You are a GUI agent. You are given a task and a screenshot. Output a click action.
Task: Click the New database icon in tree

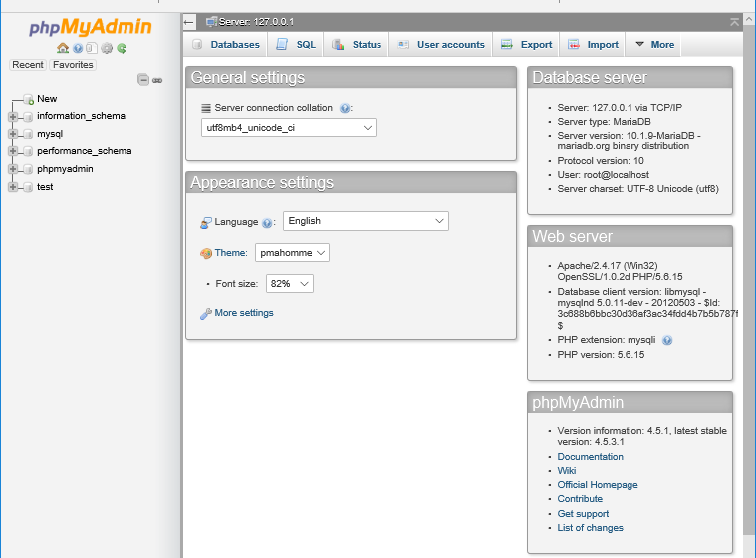(29, 99)
